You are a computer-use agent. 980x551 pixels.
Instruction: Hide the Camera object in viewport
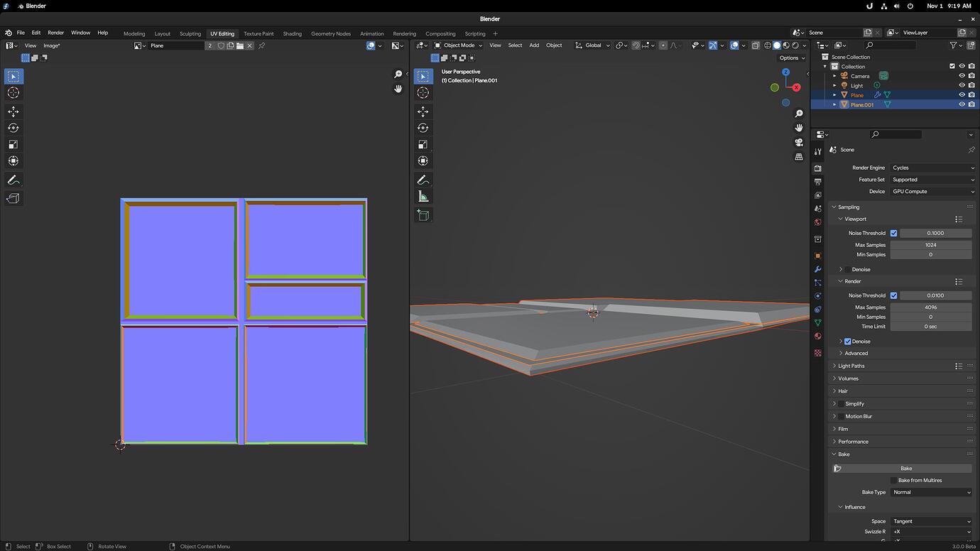coord(962,76)
